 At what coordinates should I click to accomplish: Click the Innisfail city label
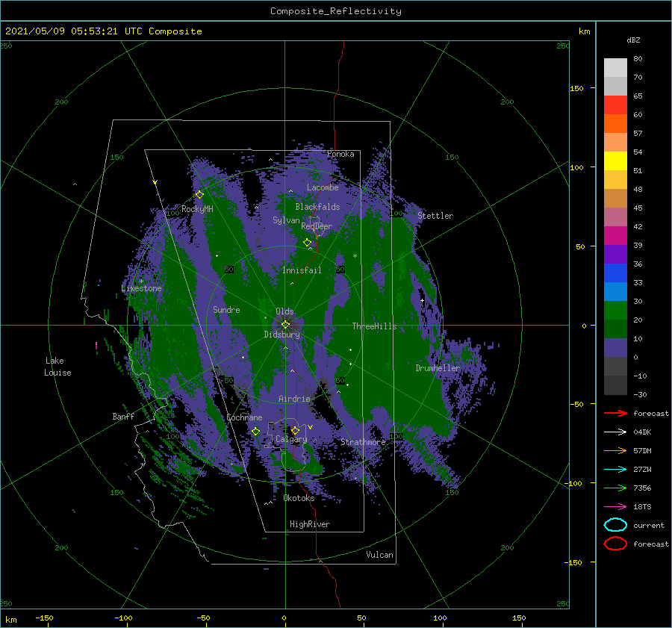click(x=302, y=270)
